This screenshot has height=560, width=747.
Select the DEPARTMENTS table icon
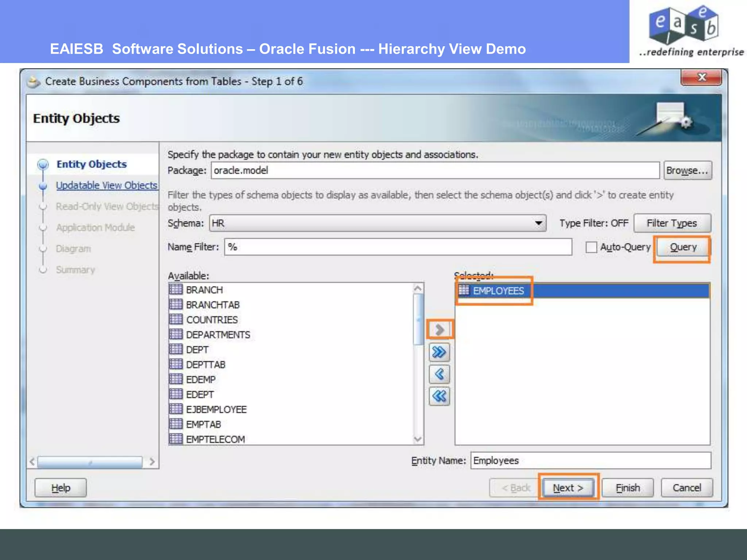[176, 334]
